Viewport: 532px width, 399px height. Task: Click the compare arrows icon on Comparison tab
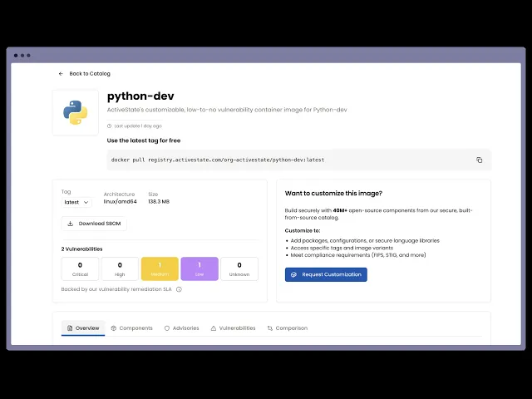pyautogui.click(x=269, y=328)
